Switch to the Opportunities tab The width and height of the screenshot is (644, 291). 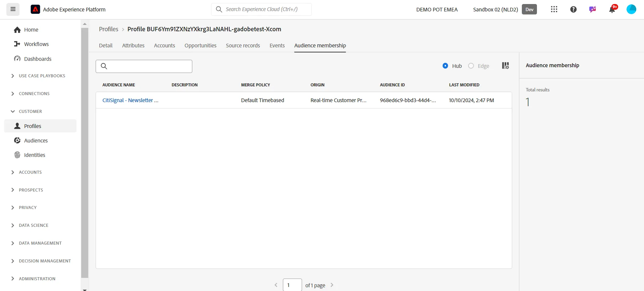click(200, 45)
